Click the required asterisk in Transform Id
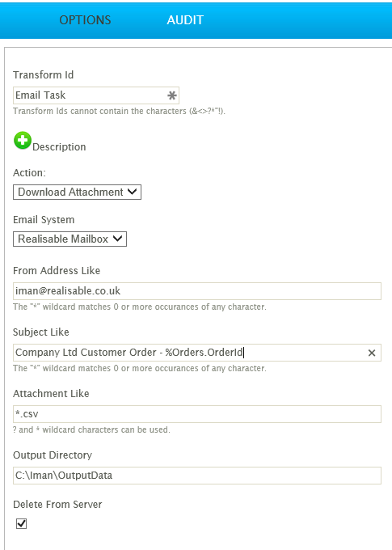 pos(172,95)
